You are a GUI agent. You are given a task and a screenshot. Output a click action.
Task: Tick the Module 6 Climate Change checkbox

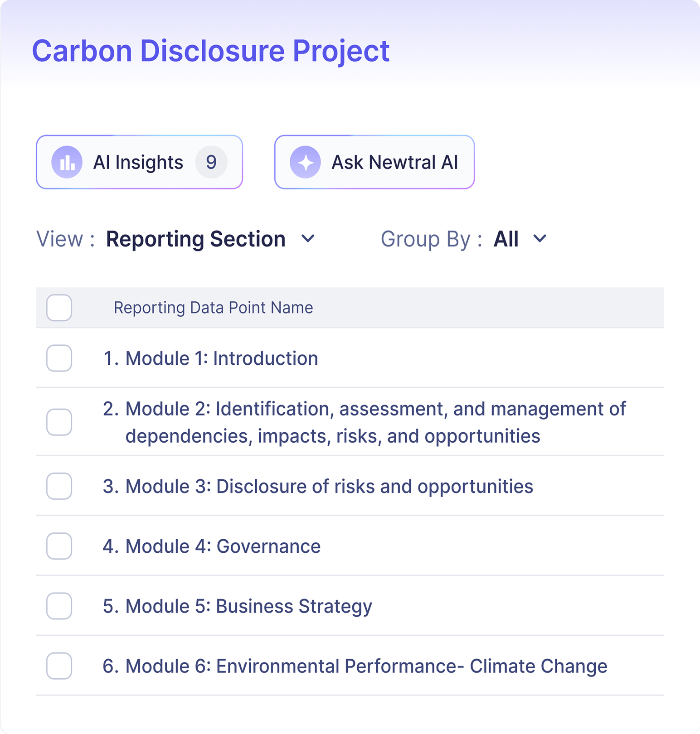[59, 666]
